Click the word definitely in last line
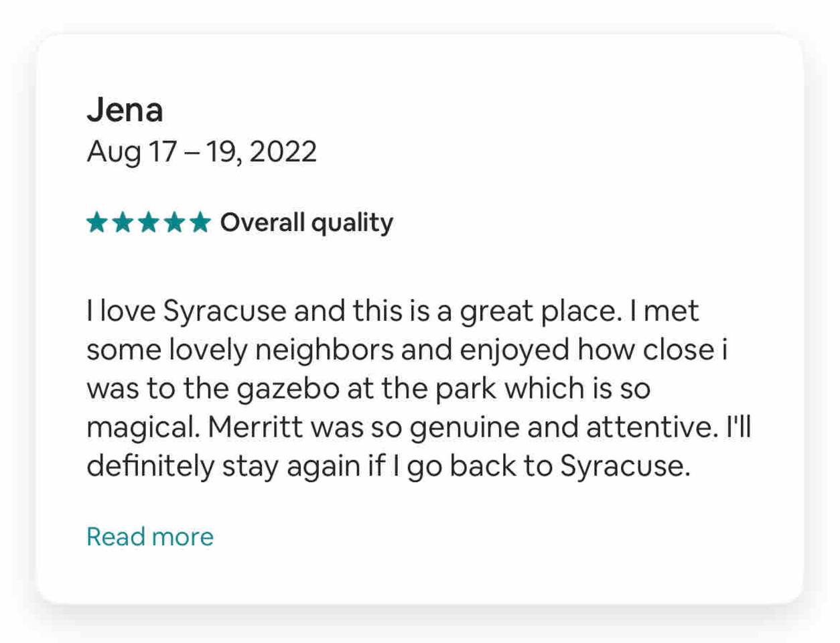This screenshot has height=643, width=840. (149, 466)
